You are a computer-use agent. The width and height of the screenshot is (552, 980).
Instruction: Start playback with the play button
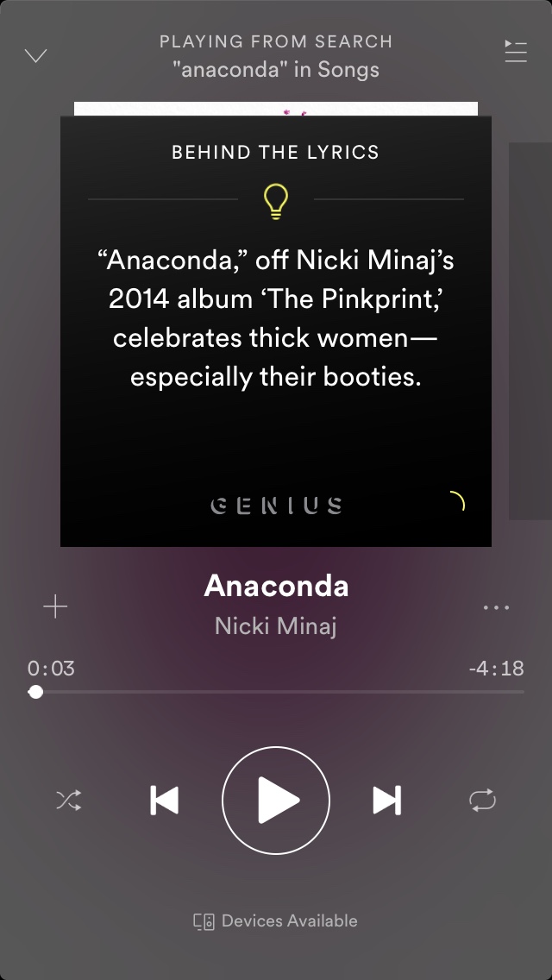[x=276, y=800]
